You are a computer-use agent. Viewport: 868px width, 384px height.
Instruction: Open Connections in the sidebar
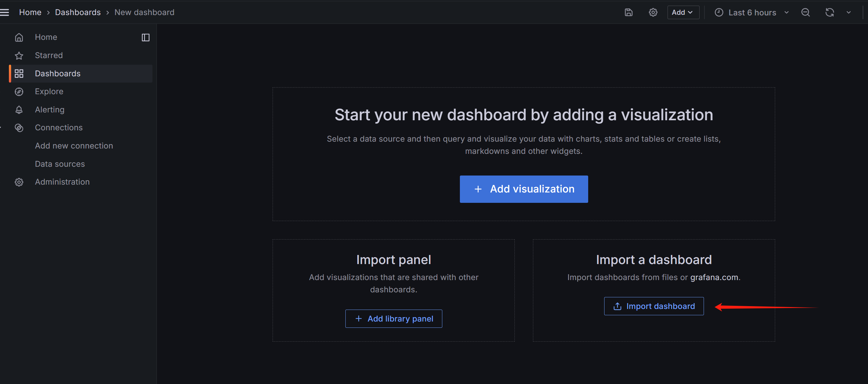[x=59, y=127]
